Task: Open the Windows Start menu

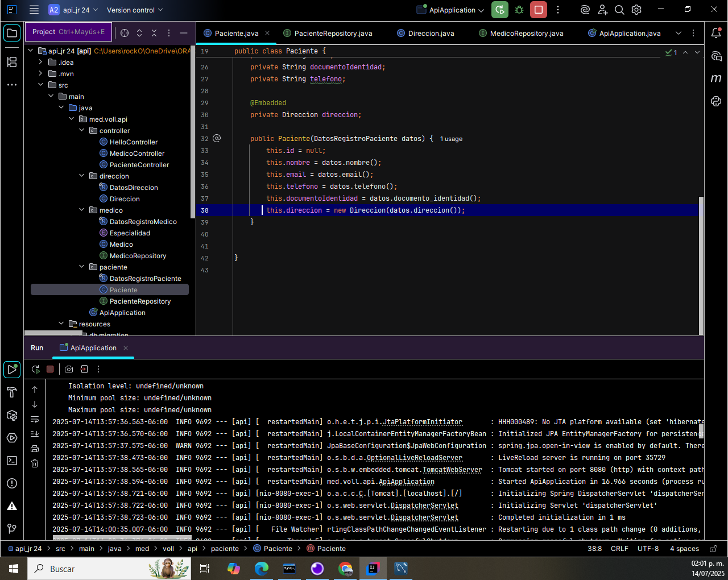Action: [14, 569]
